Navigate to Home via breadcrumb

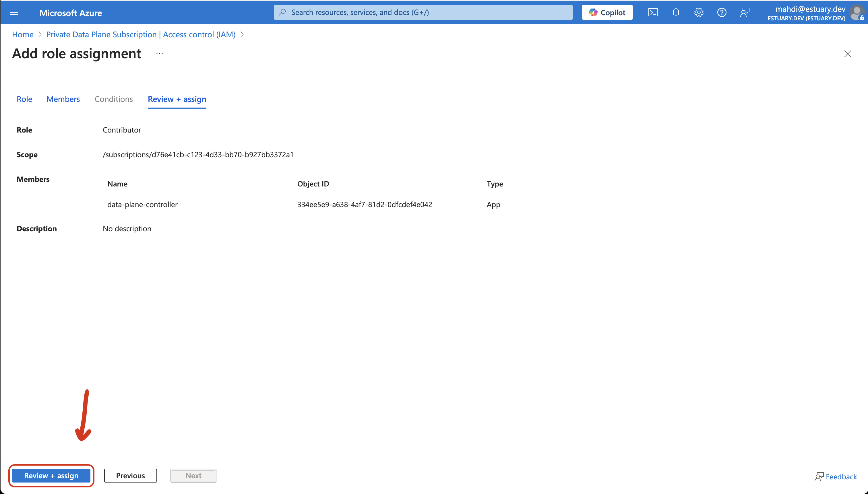click(x=22, y=34)
